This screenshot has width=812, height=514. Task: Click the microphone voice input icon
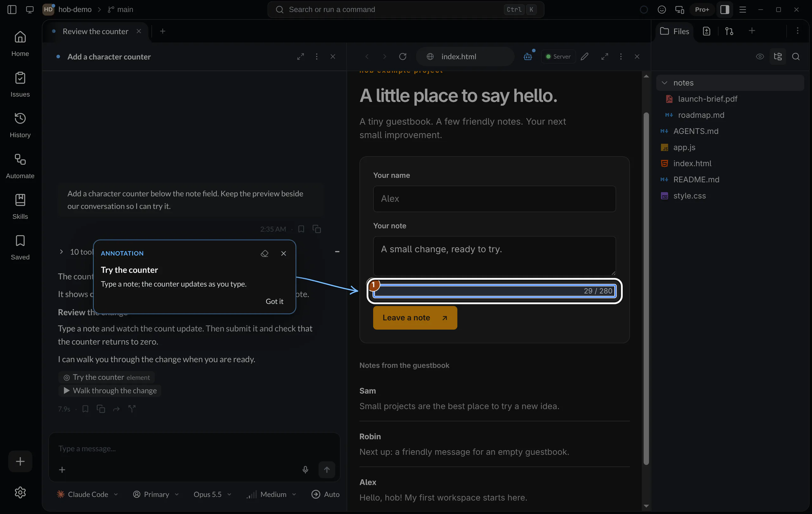305,470
